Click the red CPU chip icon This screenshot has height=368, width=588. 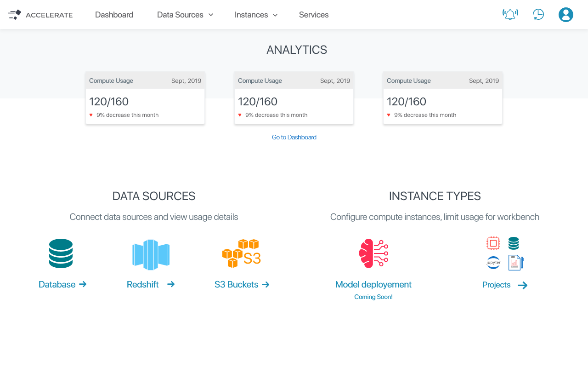click(493, 243)
